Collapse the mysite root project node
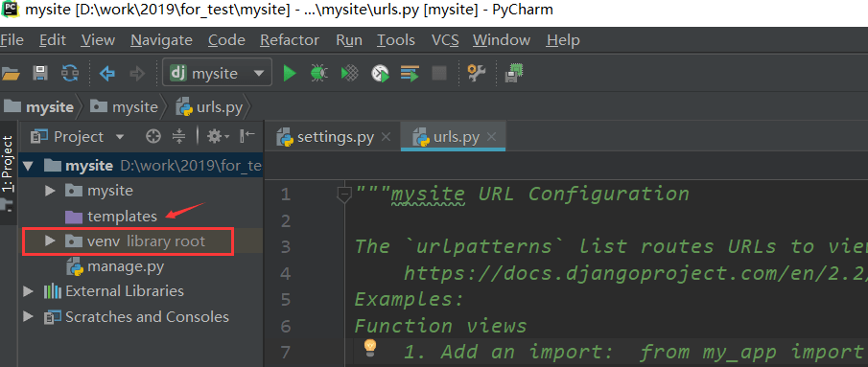Screen dimensions: 868x367 28,165
